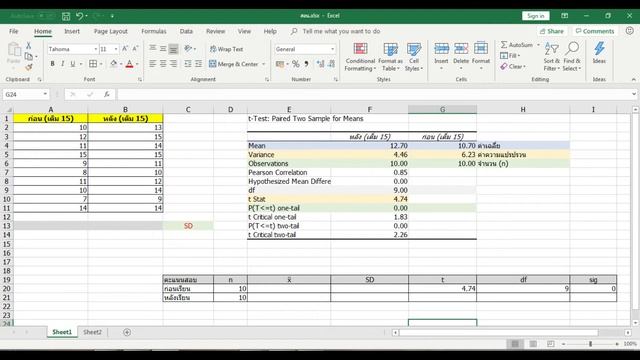This screenshot has height=360, width=640.
Task: Open the Name Box dropdown arrow
Action: click(45, 94)
